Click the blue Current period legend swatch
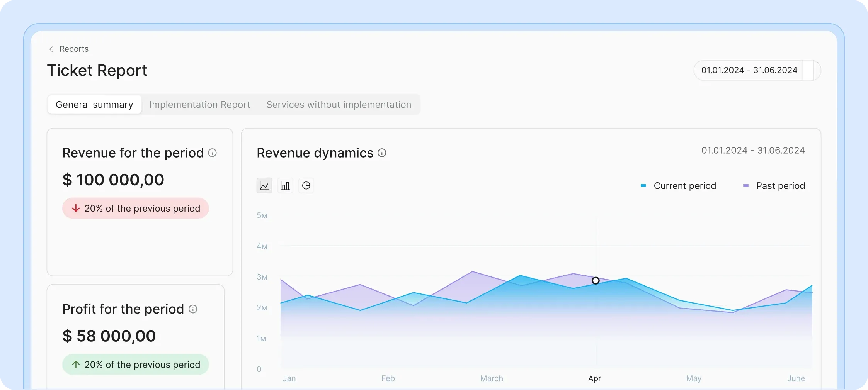The height and width of the screenshot is (390, 868). point(643,186)
